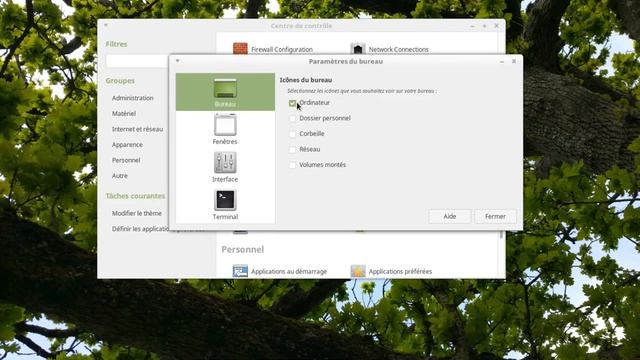Select the Matériel group
This screenshot has width=640, height=360.
tap(124, 113)
